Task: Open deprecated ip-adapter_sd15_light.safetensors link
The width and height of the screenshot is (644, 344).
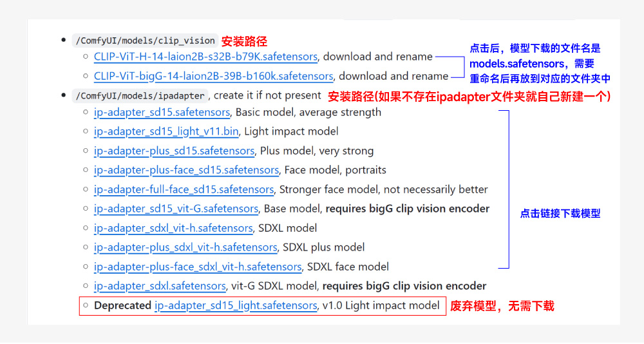Action: [x=236, y=306]
